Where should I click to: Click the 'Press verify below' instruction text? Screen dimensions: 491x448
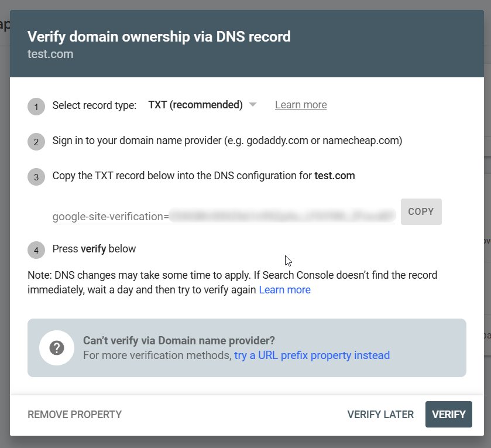(x=94, y=249)
